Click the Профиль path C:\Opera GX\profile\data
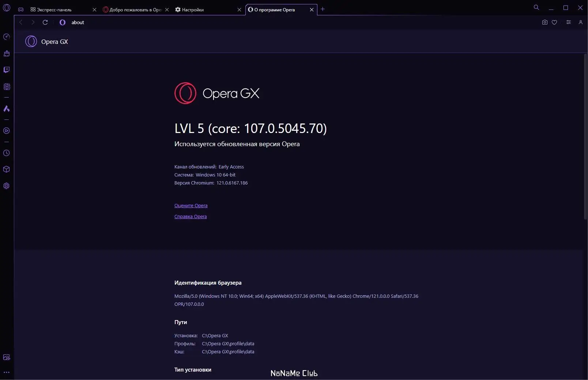The height and width of the screenshot is (380, 588). 228,344
